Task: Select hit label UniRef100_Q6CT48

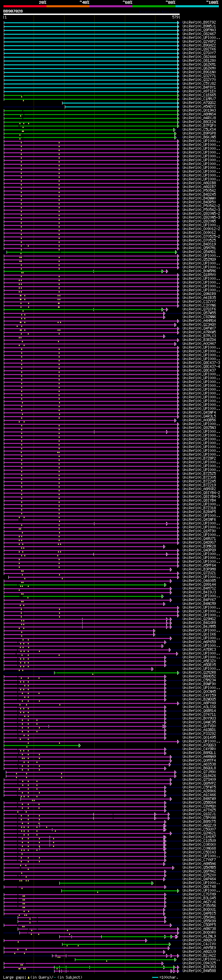Action: tap(199, 886)
